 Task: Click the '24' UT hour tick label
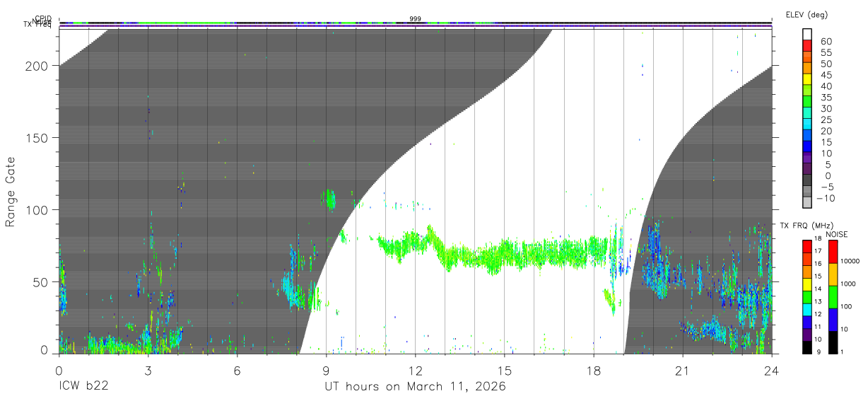point(771,371)
